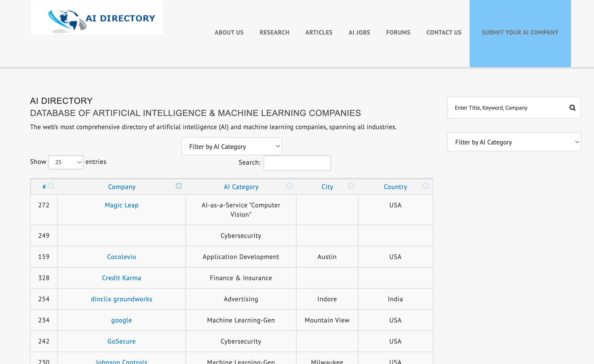
Task: Click the Application Development category cell
Action: click(241, 257)
